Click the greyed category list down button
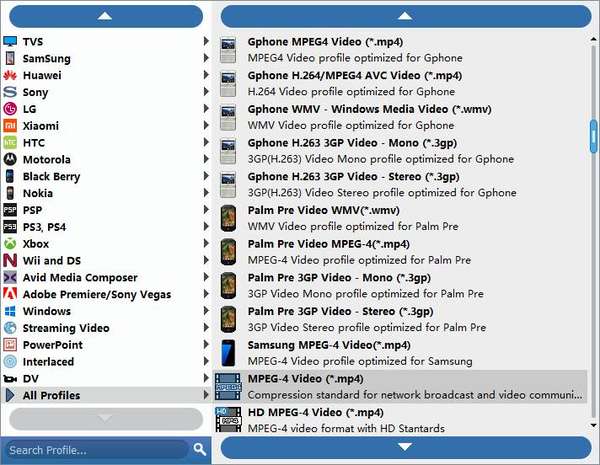The width and height of the screenshot is (600, 465). [x=106, y=419]
